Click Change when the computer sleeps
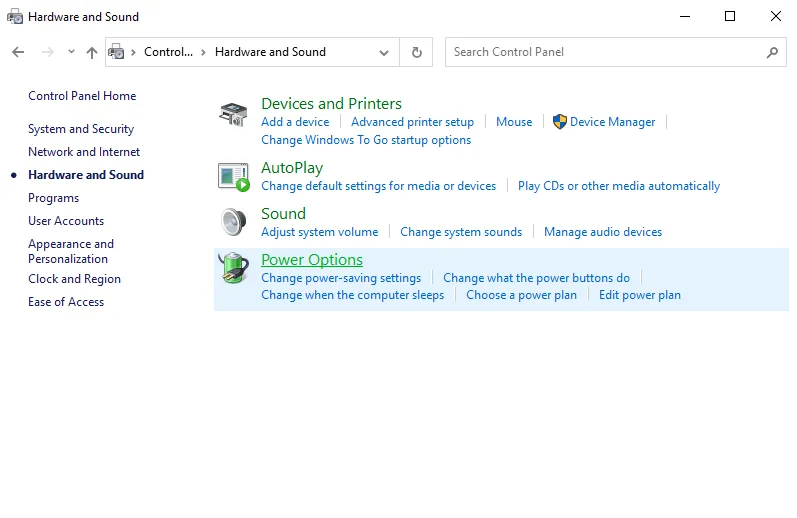This screenshot has width=797, height=518. (353, 295)
